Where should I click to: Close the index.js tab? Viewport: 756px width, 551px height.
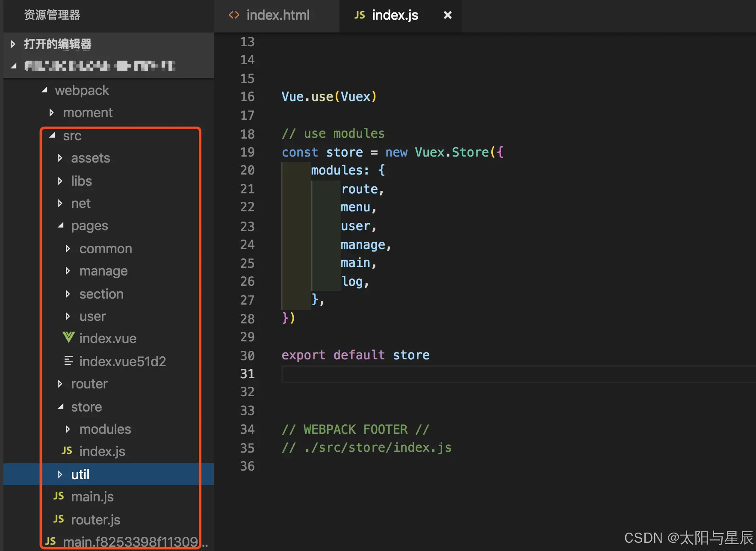[x=447, y=15]
